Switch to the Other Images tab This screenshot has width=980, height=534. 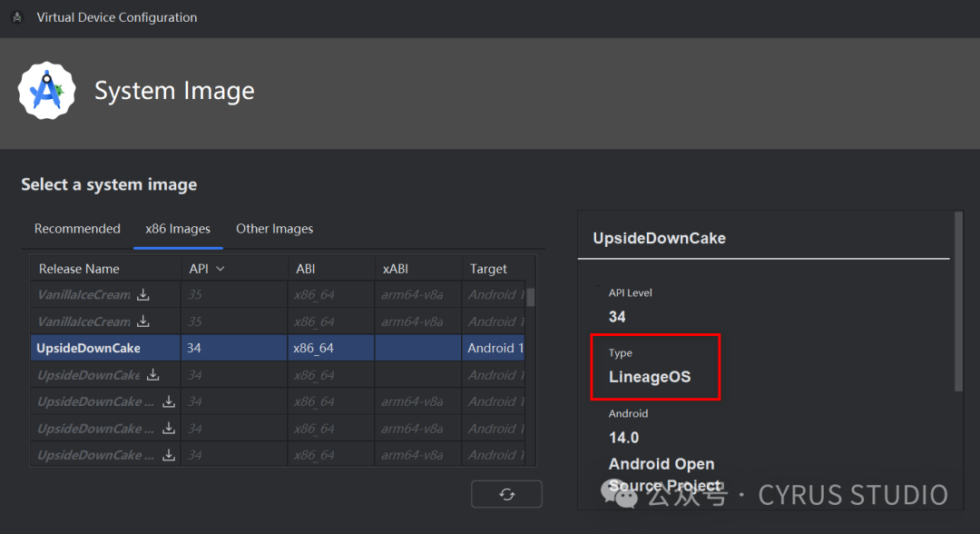click(274, 229)
